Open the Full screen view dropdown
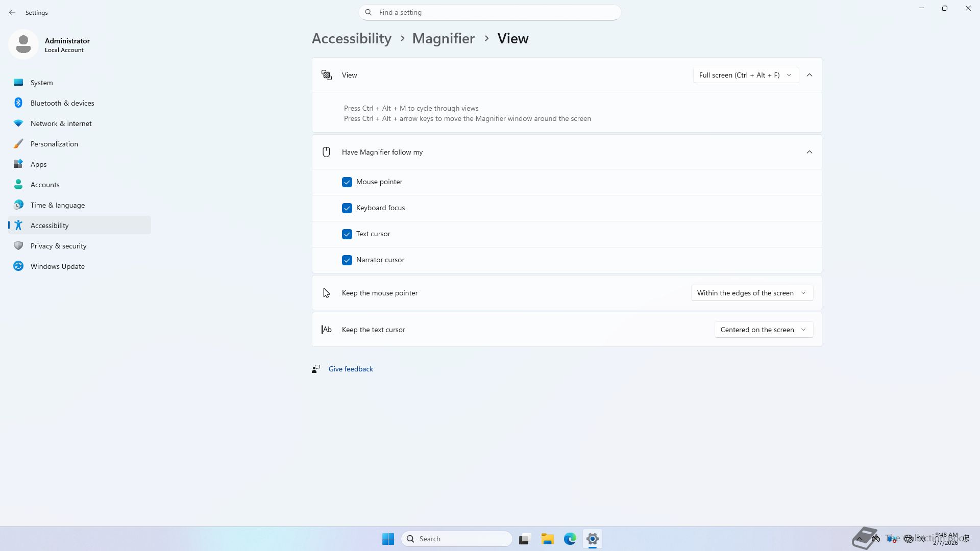The width and height of the screenshot is (980, 551). (x=745, y=75)
